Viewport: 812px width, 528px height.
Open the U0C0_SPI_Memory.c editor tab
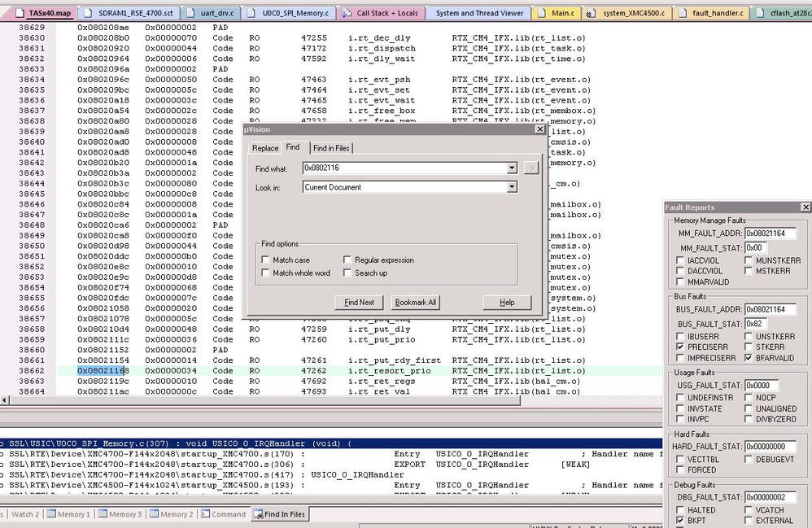(290, 13)
